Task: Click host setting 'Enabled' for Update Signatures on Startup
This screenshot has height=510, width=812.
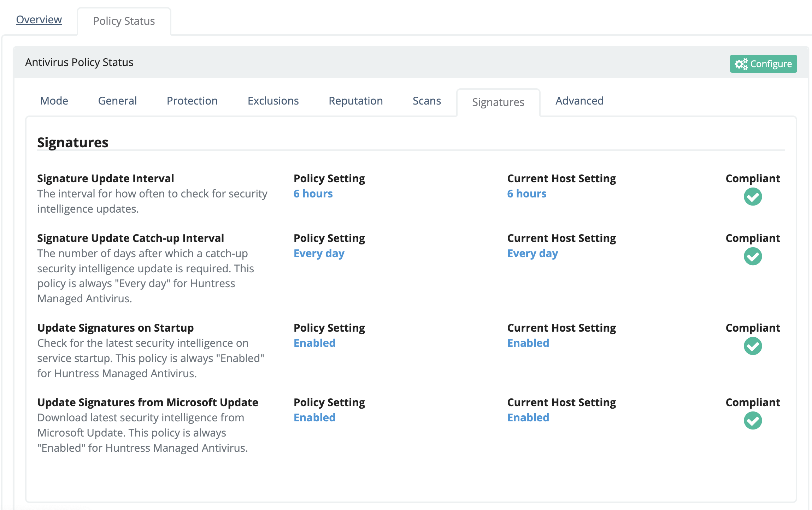Action: coord(528,343)
